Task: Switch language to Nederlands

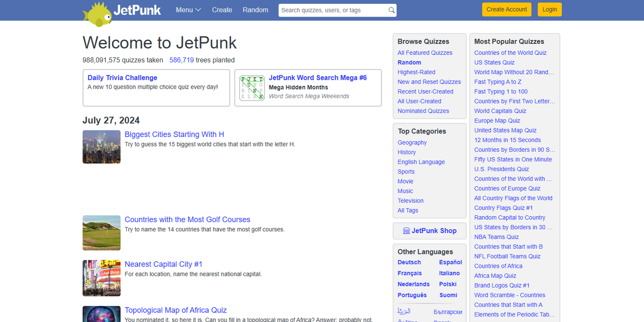Action: click(x=414, y=284)
